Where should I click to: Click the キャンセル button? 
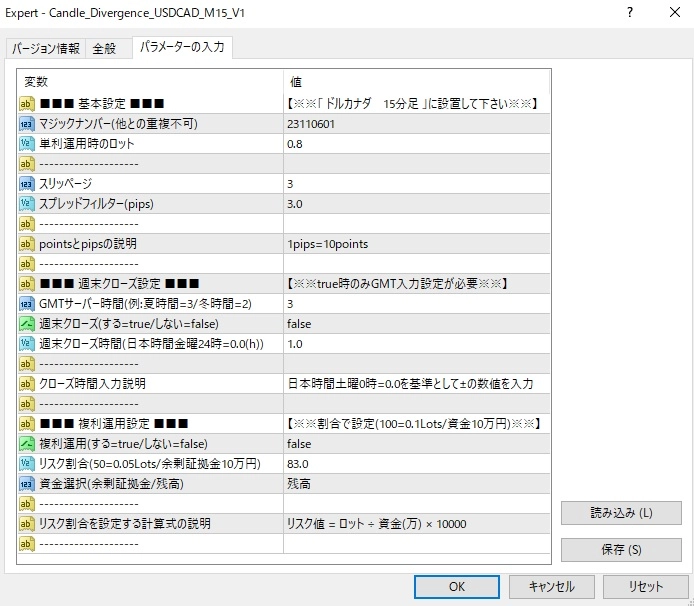pos(550,587)
